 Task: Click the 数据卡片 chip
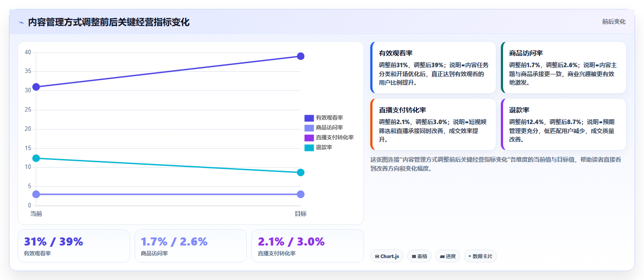click(x=480, y=256)
